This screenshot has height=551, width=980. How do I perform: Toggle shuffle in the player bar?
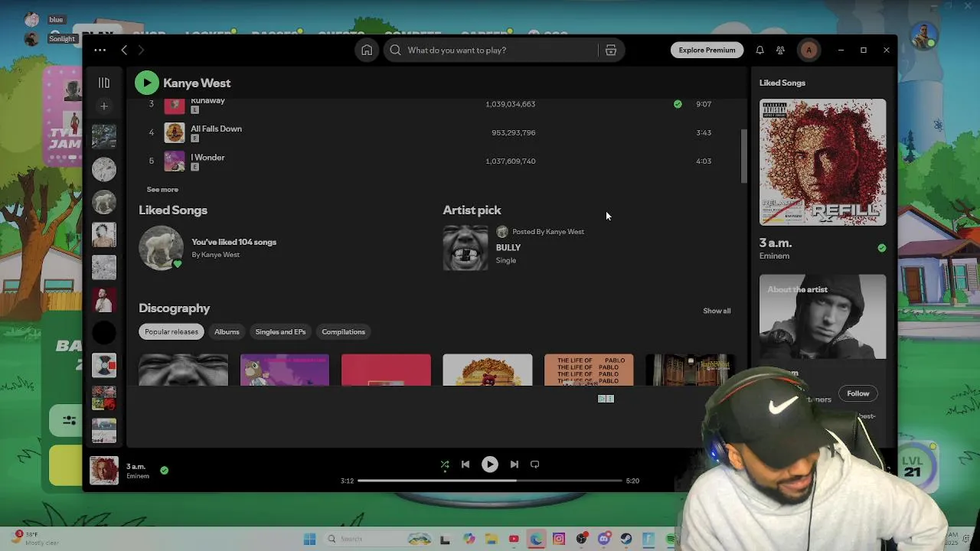(x=445, y=464)
